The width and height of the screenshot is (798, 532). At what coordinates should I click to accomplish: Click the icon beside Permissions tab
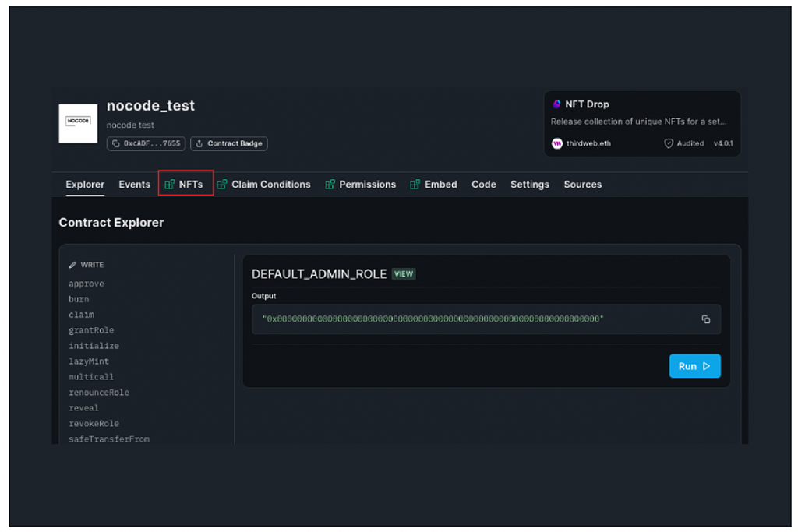click(330, 185)
